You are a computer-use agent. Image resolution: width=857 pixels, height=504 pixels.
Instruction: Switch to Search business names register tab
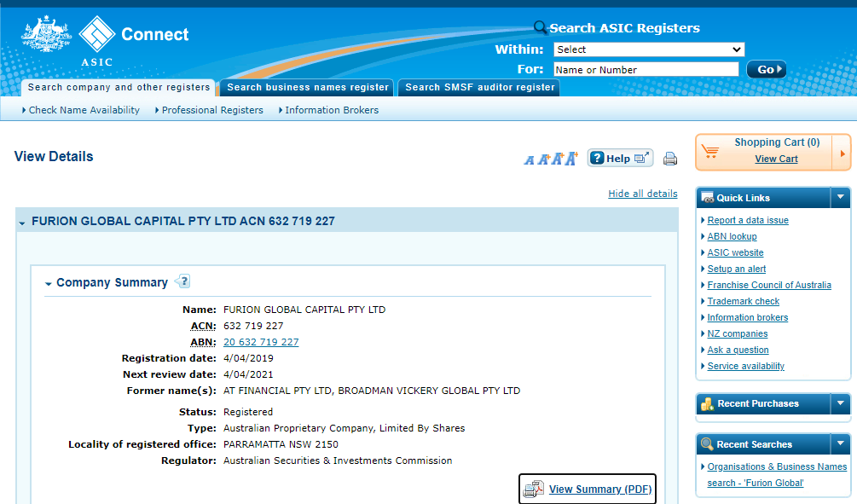click(308, 87)
